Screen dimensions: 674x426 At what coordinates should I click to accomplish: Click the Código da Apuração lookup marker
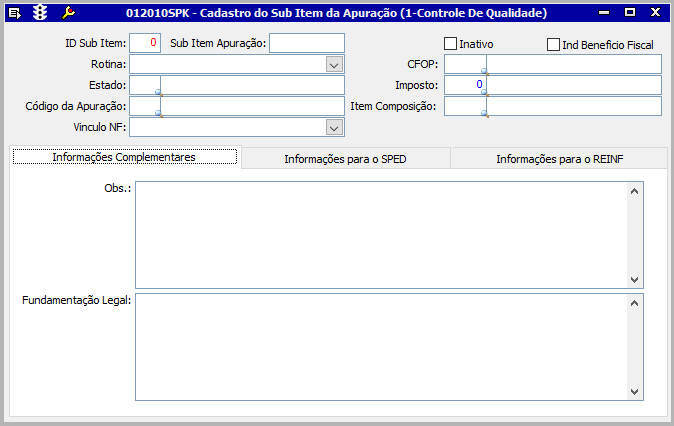(159, 113)
